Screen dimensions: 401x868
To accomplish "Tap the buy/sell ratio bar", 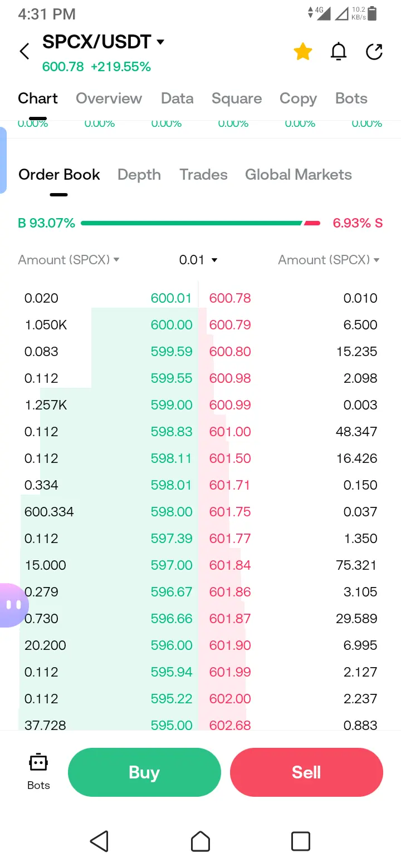I will tap(200, 223).
